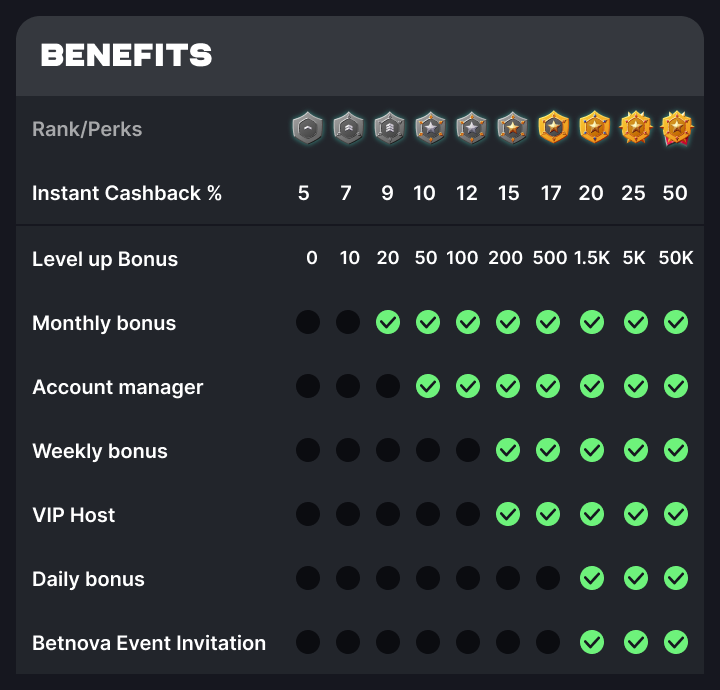Click first black dot in VIP Host row

click(x=308, y=514)
